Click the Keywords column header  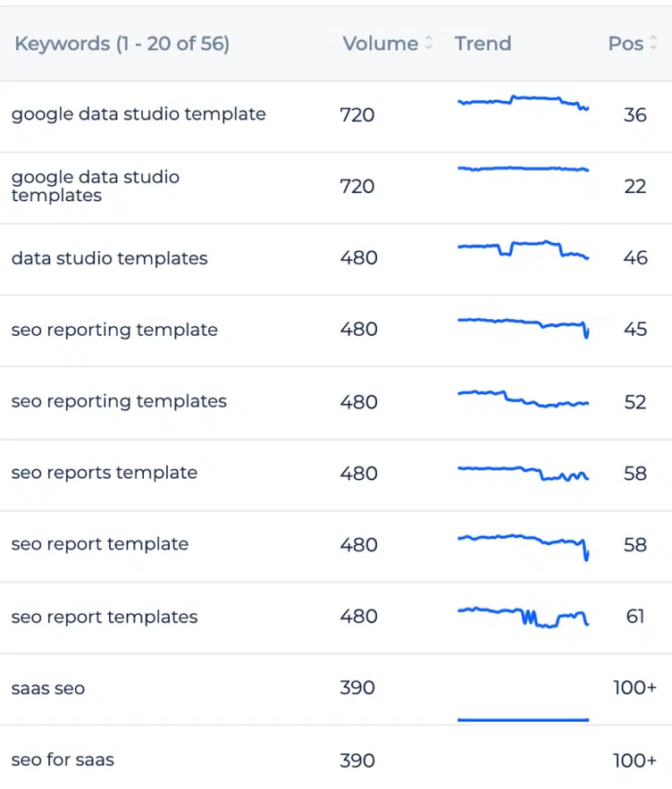[x=122, y=44]
